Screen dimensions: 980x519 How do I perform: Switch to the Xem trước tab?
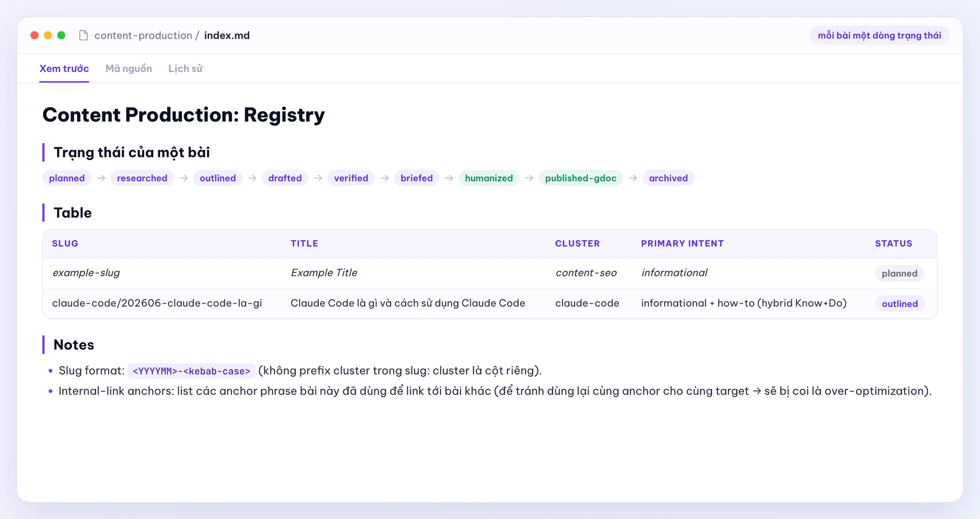[x=64, y=68]
